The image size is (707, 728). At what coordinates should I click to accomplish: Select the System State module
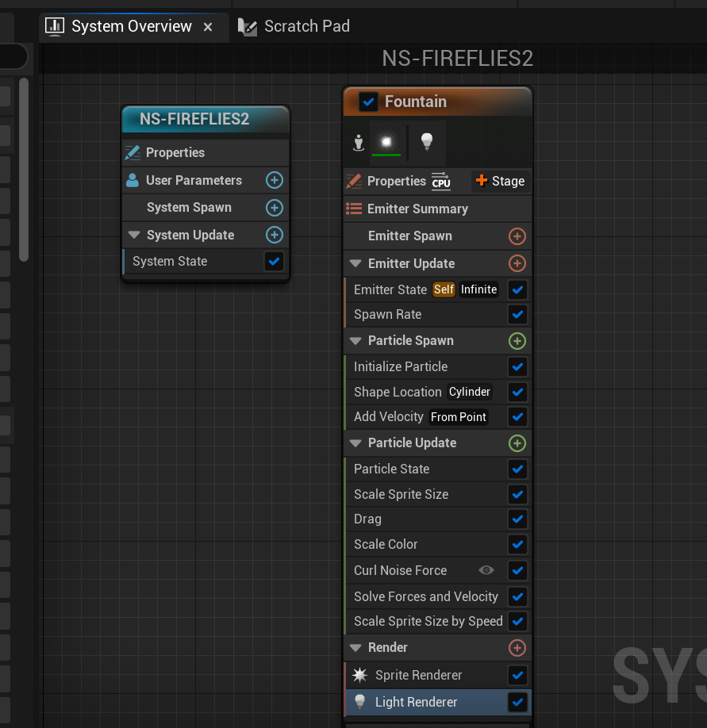point(206,262)
